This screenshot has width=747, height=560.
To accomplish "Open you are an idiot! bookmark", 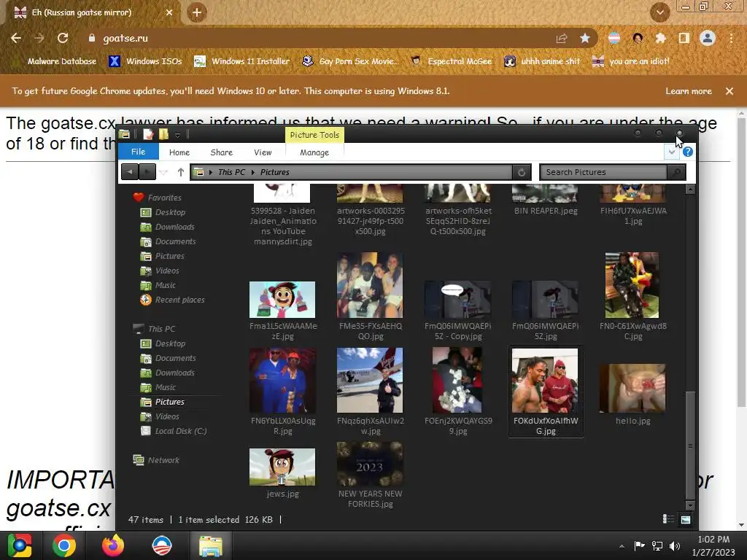I will (631, 61).
